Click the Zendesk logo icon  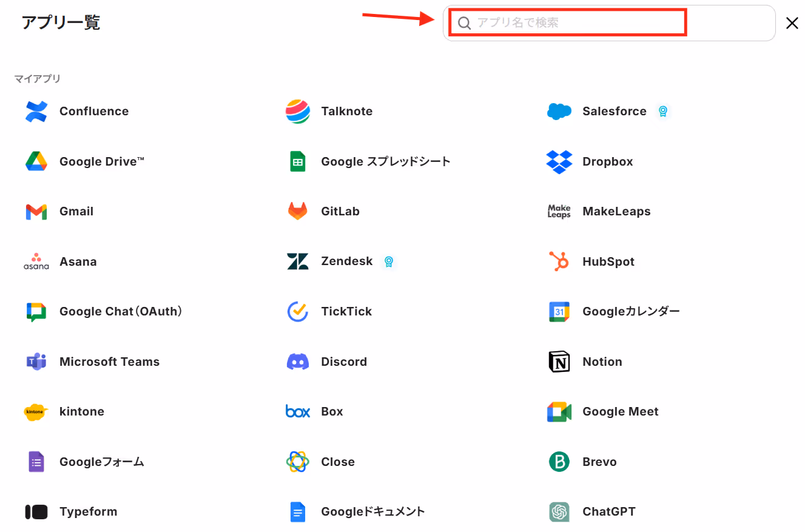[298, 261]
